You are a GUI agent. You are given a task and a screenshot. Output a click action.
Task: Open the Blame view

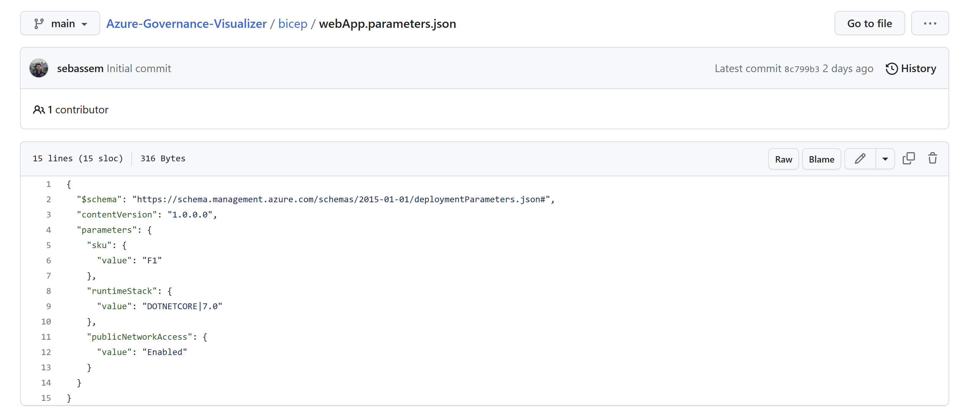821,159
